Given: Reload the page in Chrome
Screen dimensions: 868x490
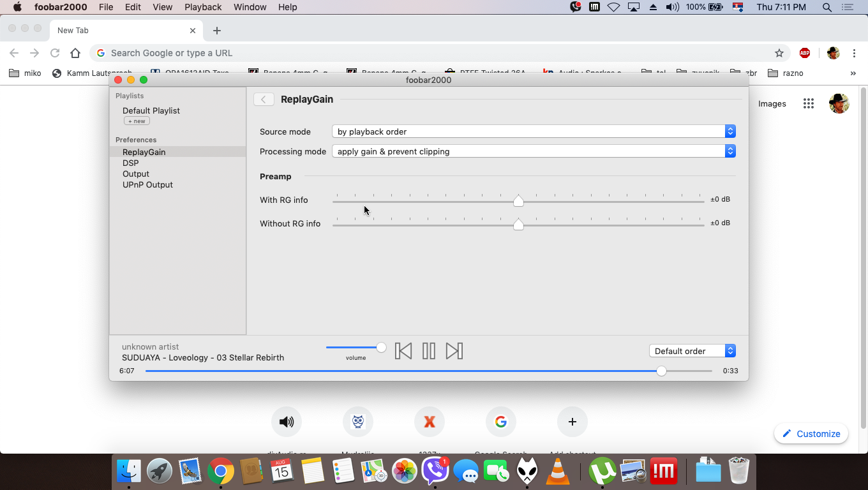Looking at the screenshot, I should pyautogui.click(x=55, y=53).
